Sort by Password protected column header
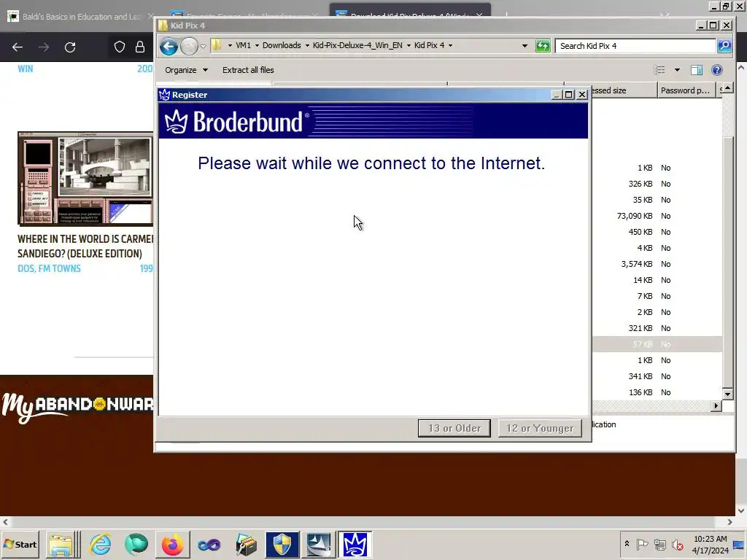Viewport: 747px width, 560px height. tap(686, 90)
